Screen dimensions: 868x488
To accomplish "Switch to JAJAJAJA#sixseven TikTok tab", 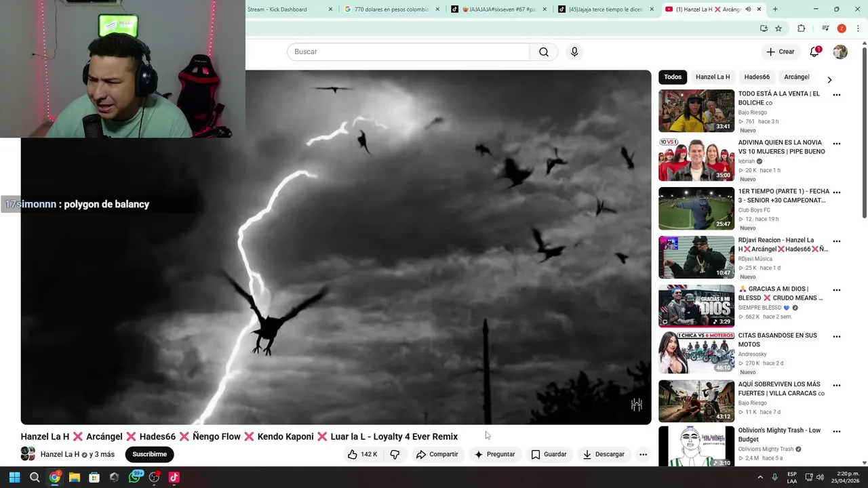I will (x=498, y=9).
